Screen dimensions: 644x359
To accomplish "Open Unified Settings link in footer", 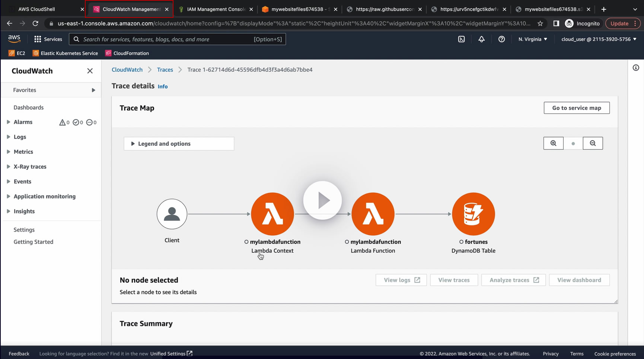I will pyautogui.click(x=171, y=354).
